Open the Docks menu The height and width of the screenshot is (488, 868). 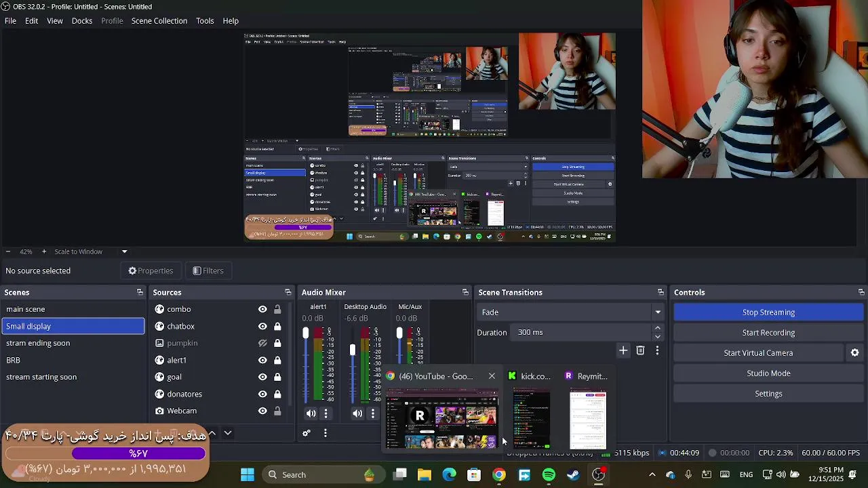(82, 21)
